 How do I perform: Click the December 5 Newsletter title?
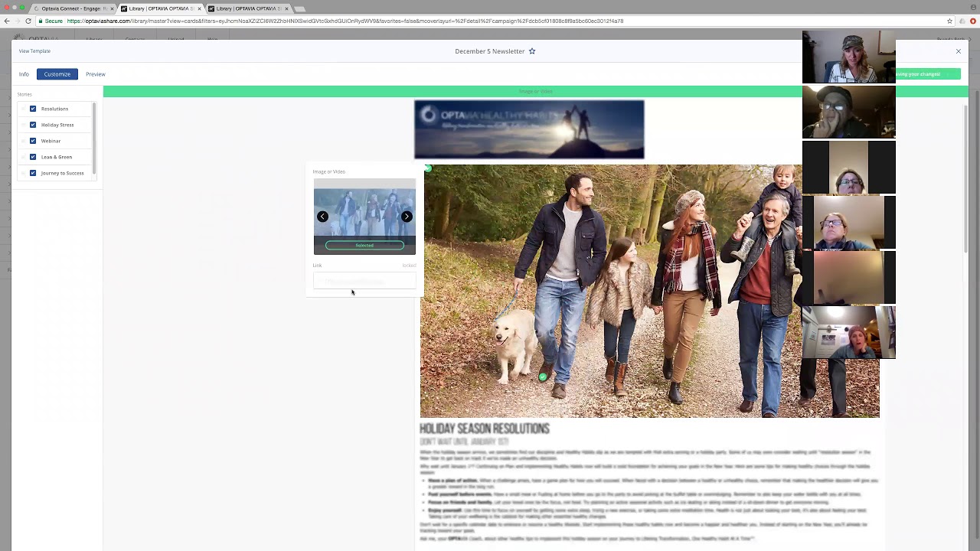click(490, 51)
